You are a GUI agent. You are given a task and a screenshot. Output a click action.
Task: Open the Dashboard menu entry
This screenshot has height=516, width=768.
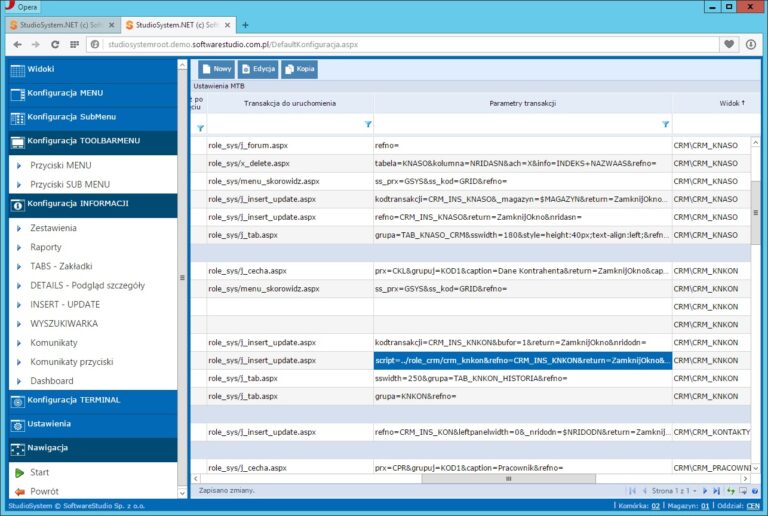pyautogui.click(x=51, y=381)
